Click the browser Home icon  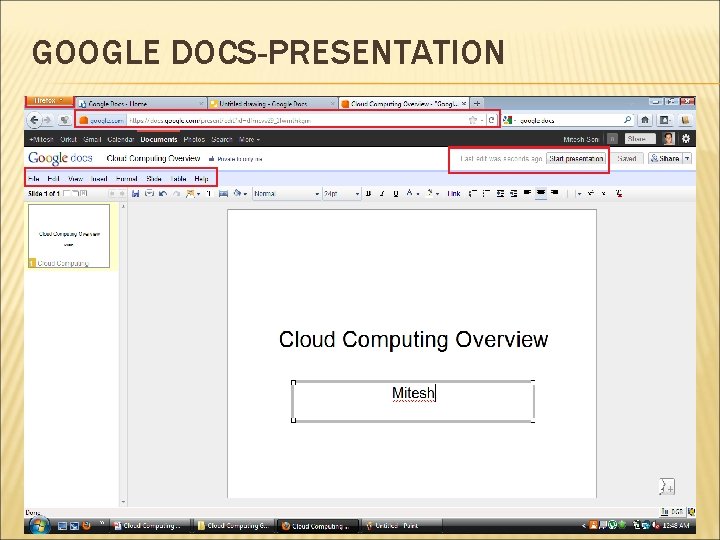645,120
